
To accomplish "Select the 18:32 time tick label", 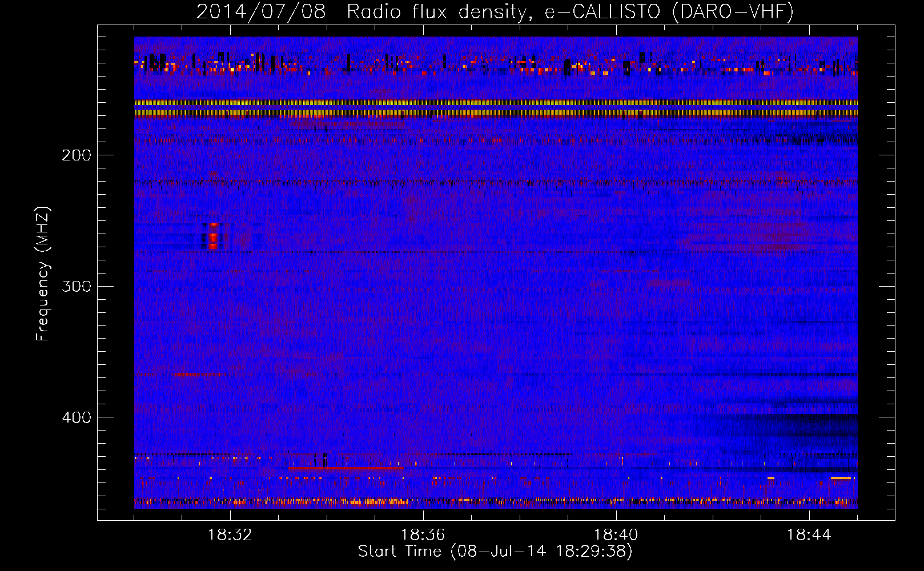I will click(230, 535).
